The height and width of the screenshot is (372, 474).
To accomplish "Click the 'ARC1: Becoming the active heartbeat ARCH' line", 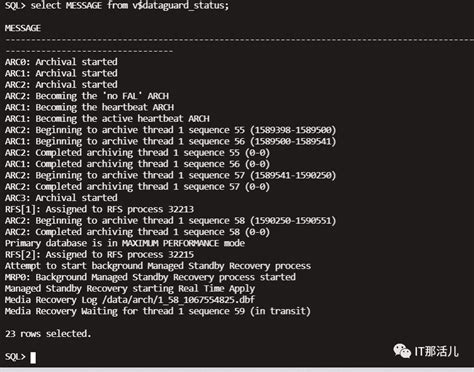I will point(107,119).
